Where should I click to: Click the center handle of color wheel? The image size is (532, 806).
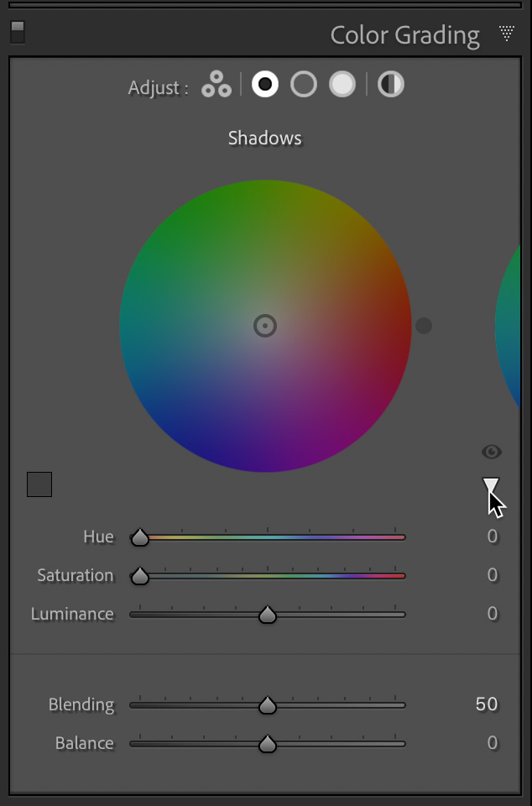[x=265, y=326]
